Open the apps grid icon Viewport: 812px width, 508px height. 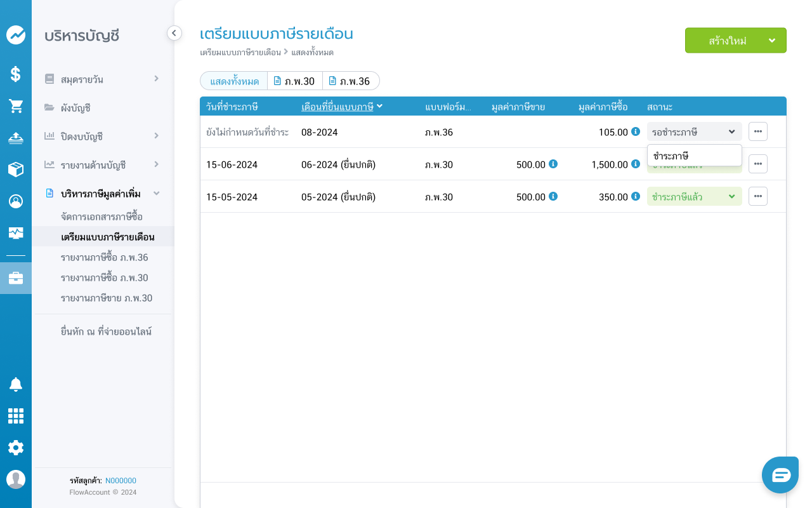[16, 416]
